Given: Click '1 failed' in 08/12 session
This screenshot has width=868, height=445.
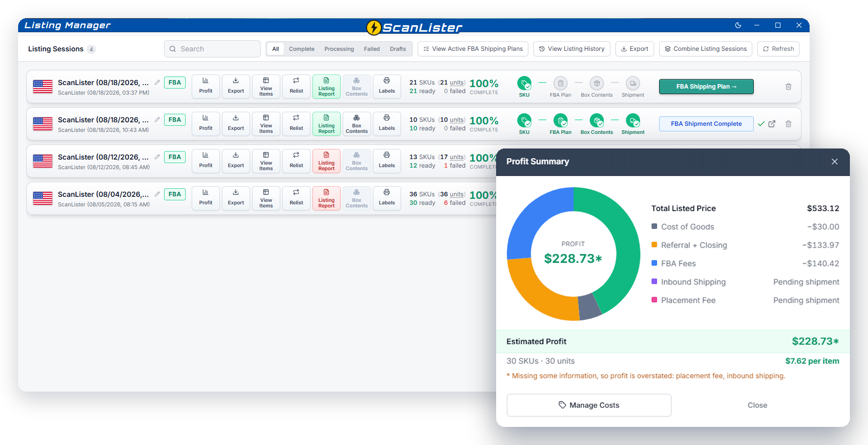Looking at the screenshot, I should pos(455,166).
